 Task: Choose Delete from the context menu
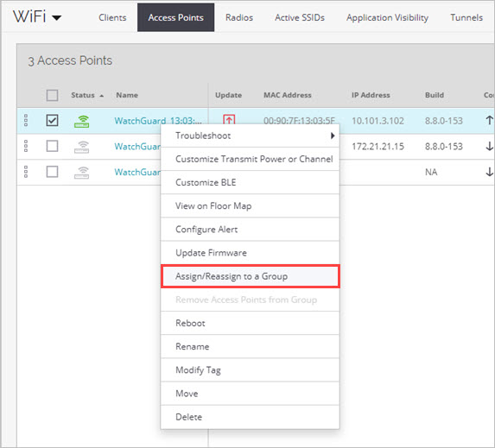tap(250, 417)
